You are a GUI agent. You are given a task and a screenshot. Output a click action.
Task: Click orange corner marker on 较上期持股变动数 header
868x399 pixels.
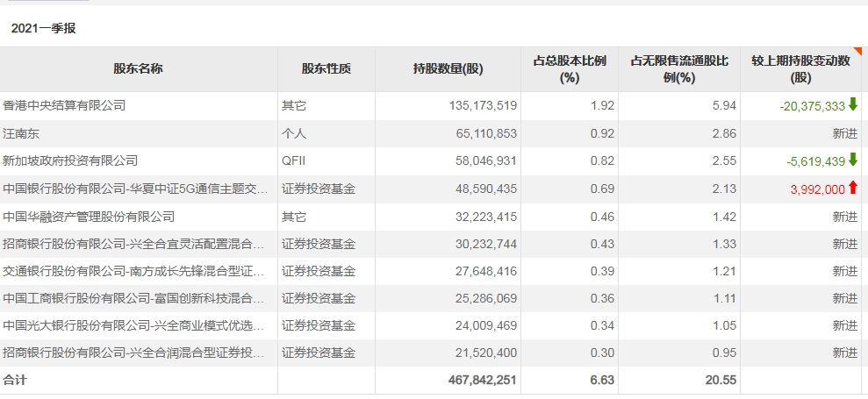858,51
